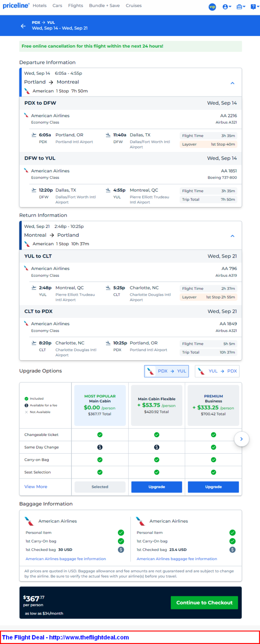Select the YUL to PDX upgrade tab

point(217,371)
